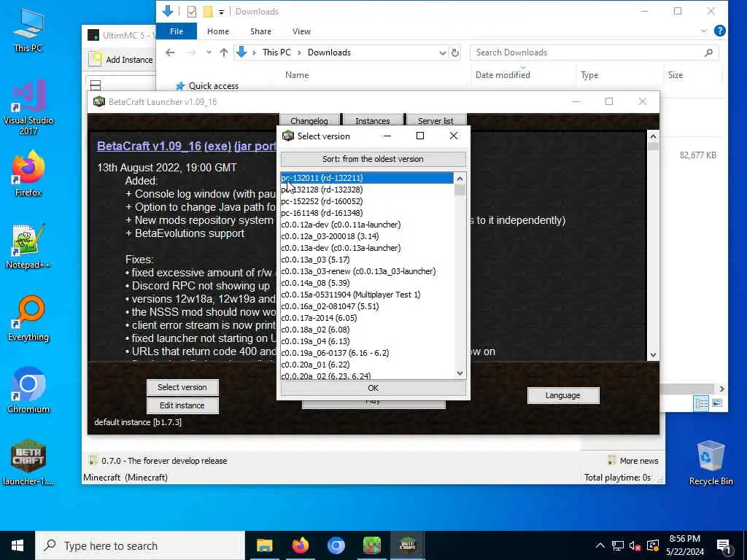The image size is (747, 560).
Task: Open Visual Studio 2017 desktop shortcut
Action: [28, 107]
